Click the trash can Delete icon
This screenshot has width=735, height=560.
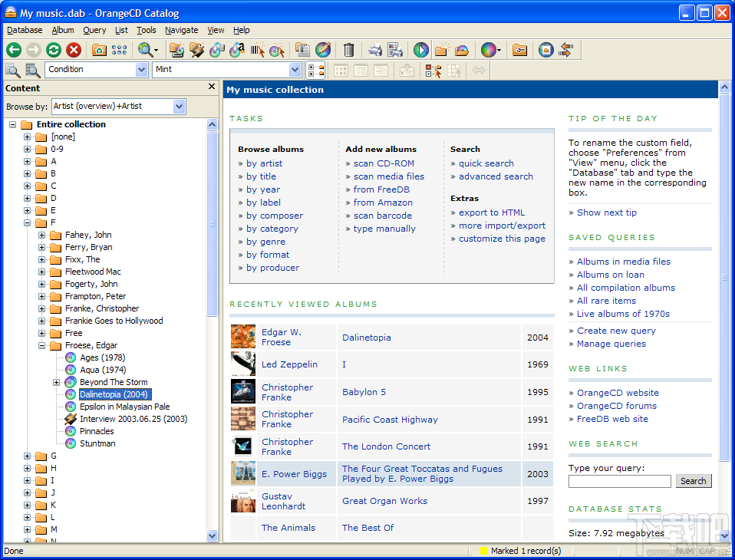349,50
